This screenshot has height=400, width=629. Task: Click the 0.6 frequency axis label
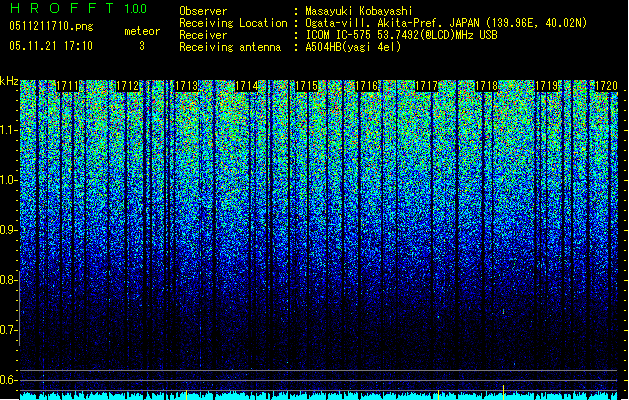point(8,380)
